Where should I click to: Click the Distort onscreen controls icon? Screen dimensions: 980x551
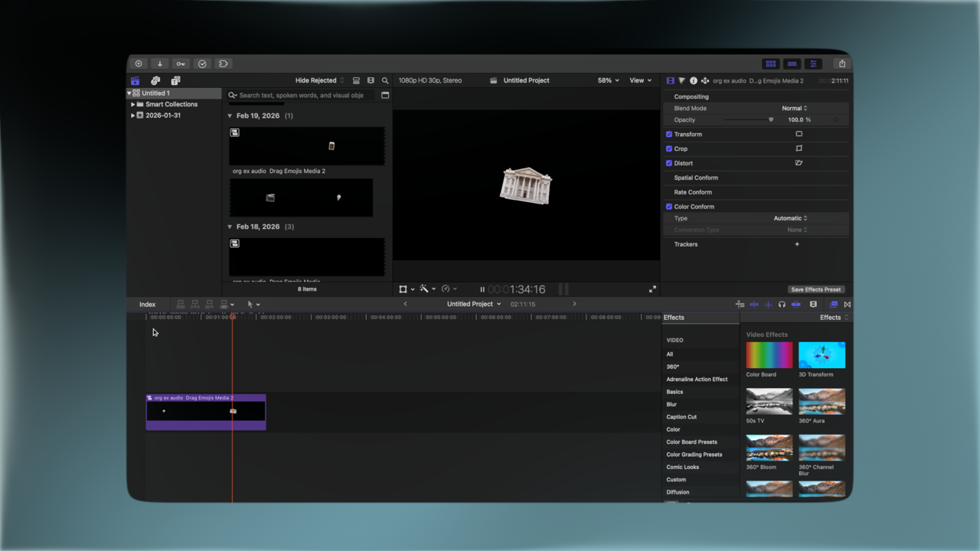pyautogui.click(x=799, y=163)
